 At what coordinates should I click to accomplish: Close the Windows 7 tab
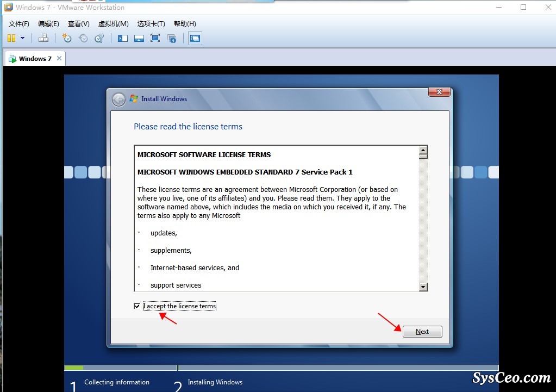coord(59,58)
